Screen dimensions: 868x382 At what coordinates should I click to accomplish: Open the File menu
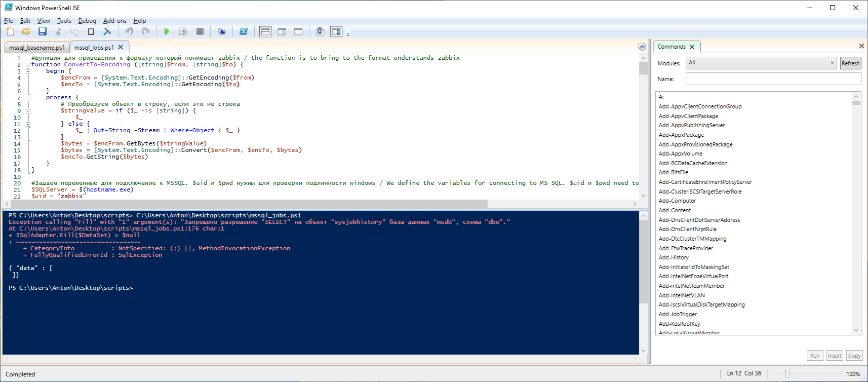click(x=9, y=21)
